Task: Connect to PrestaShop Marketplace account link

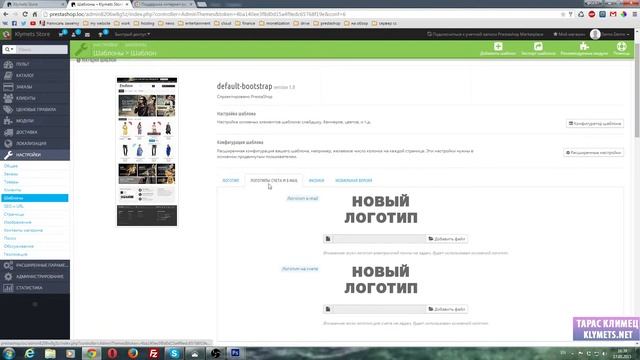Action: [485, 34]
